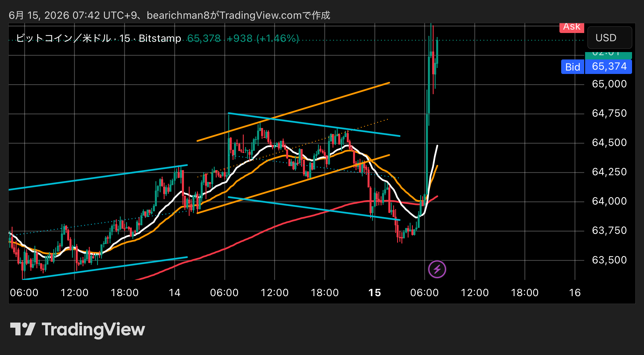Click the purple lightning bolt event icon
644x355 pixels.
click(x=437, y=269)
